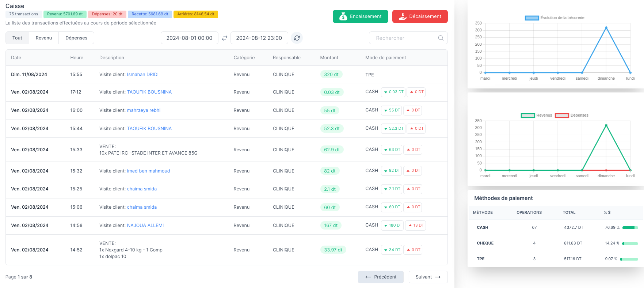The width and height of the screenshot is (644, 288).
Task: Click the CASH percentage progress bar
Action: tap(630, 228)
